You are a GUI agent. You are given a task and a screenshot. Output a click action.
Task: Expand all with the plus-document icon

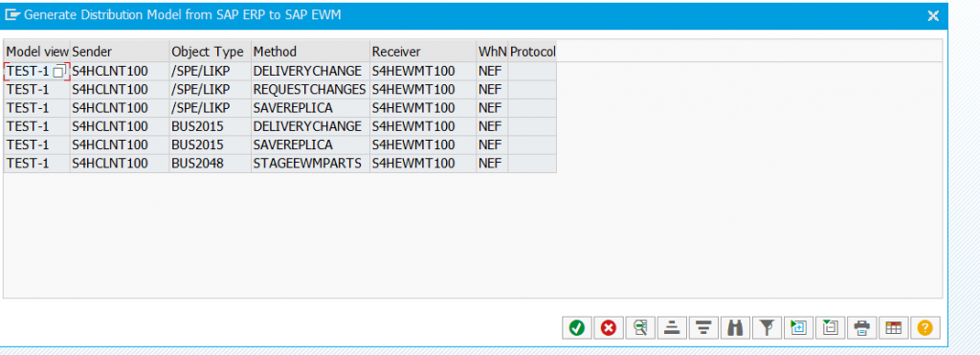click(799, 327)
